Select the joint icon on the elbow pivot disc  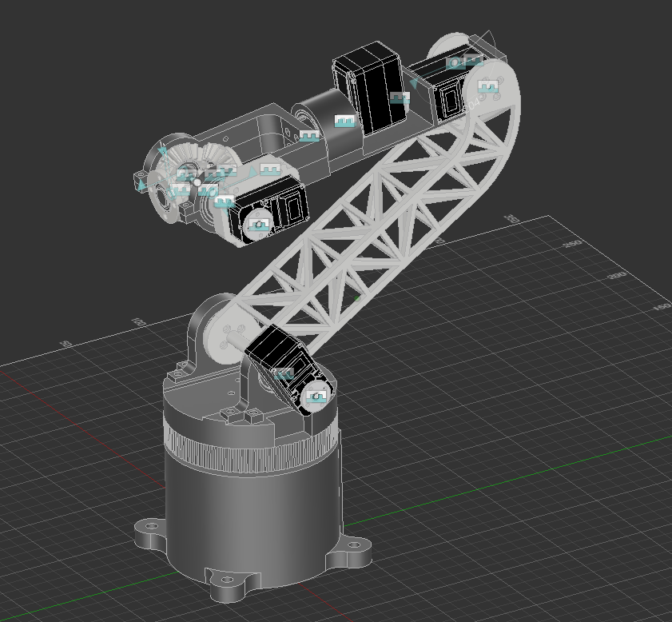pos(487,86)
